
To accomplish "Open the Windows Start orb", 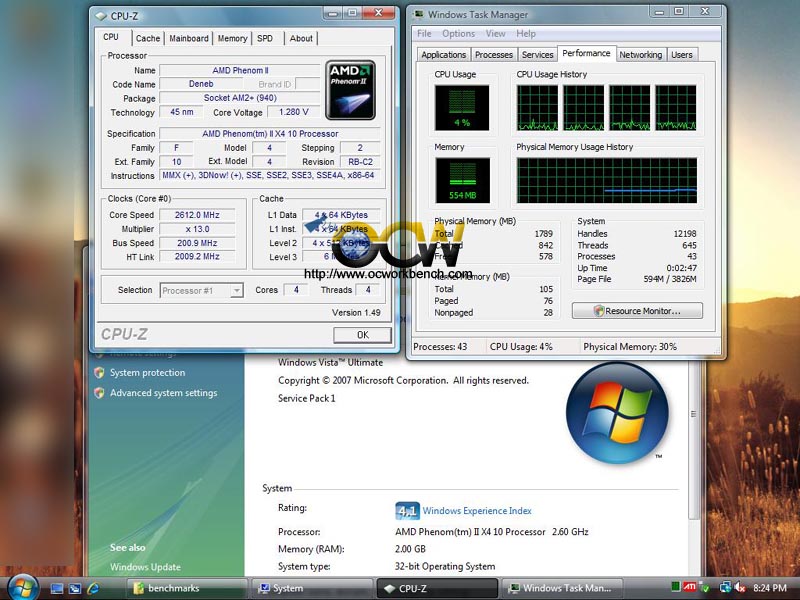I will [21, 587].
